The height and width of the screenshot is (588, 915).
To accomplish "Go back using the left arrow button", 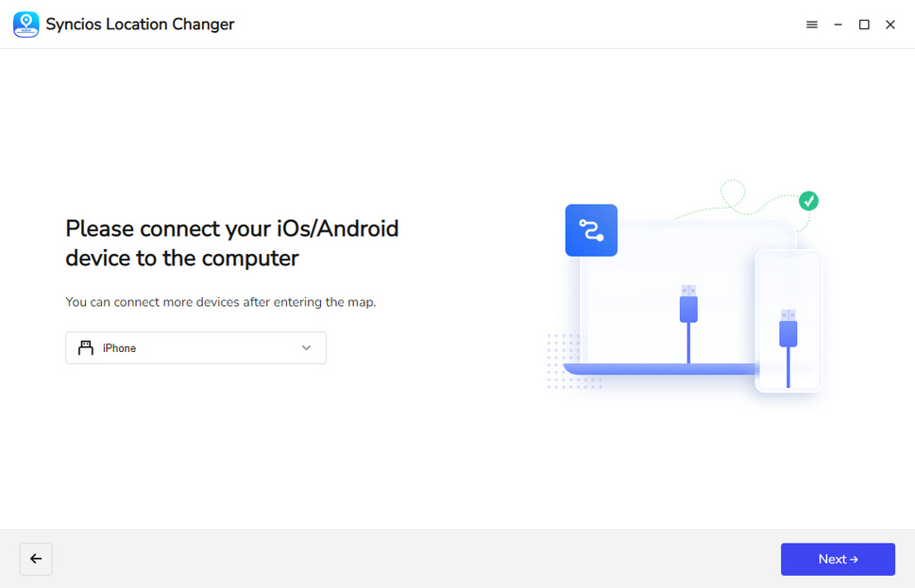I will tap(36, 559).
